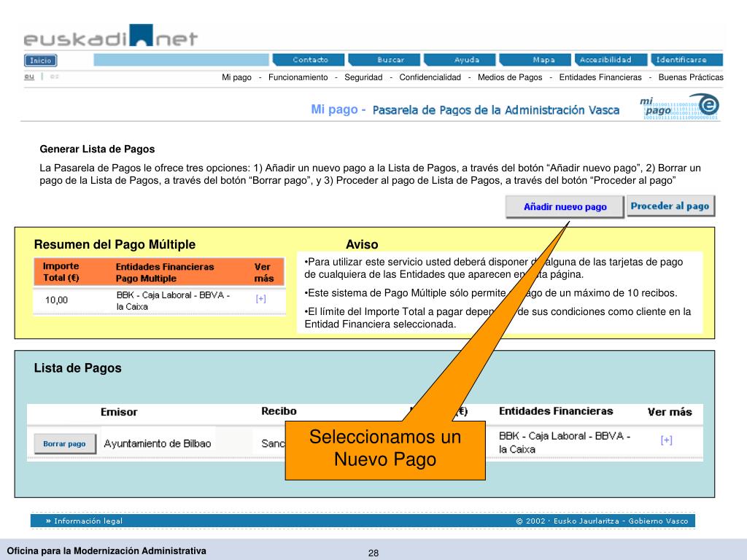Switch language to eu
The height and width of the screenshot is (560, 747).
29,76
